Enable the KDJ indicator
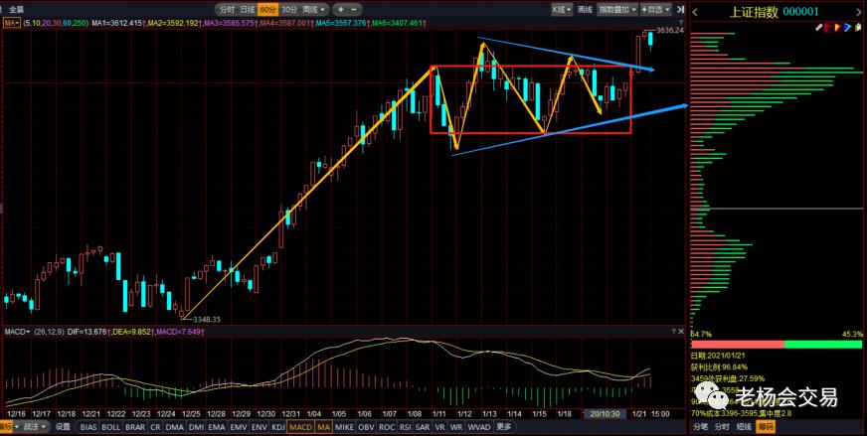This screenshot has width=868, height=436. pyautogui.click(x=279, y=427)
